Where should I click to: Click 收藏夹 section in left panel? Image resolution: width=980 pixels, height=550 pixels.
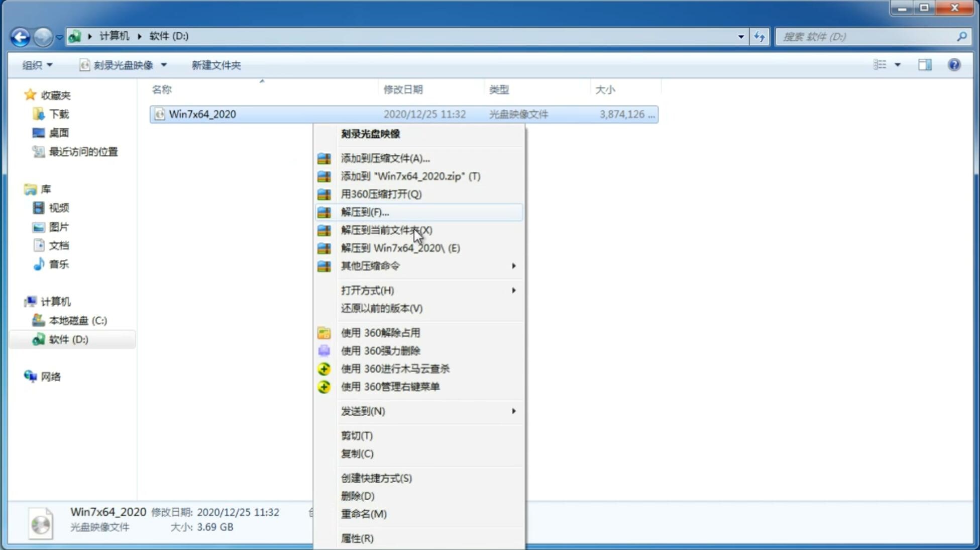(x=57, y=95)
